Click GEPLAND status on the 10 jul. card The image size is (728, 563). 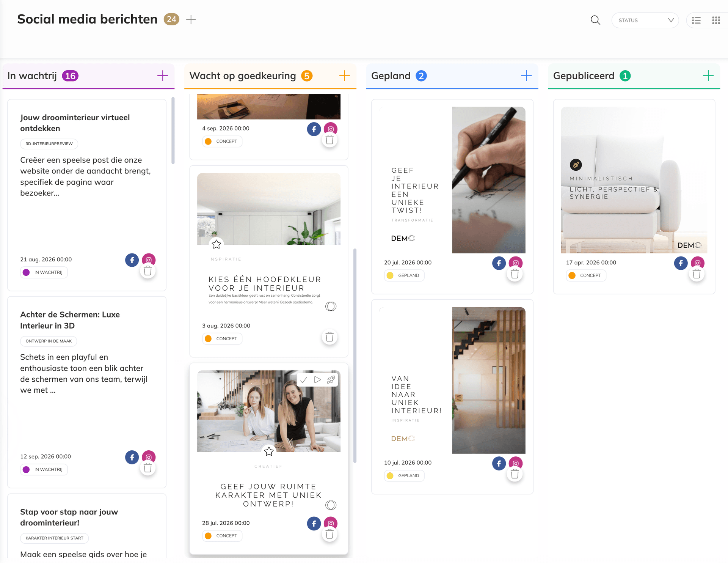[404, 476]
